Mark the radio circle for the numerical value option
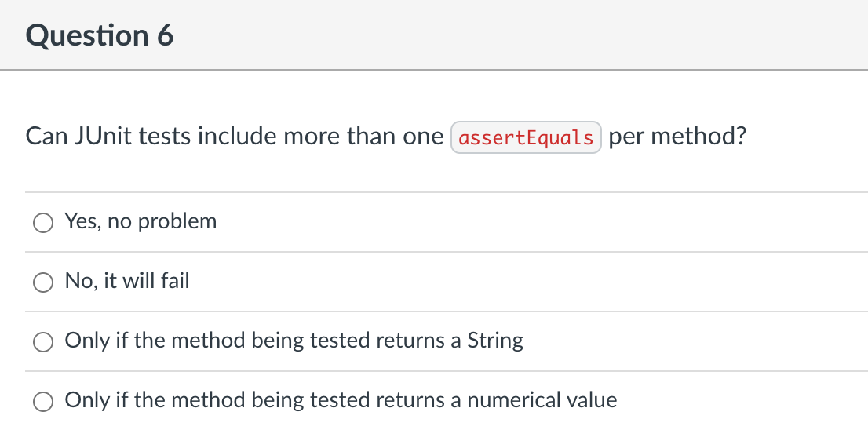Viewport: 868px width, 441px height. [42, 402]
